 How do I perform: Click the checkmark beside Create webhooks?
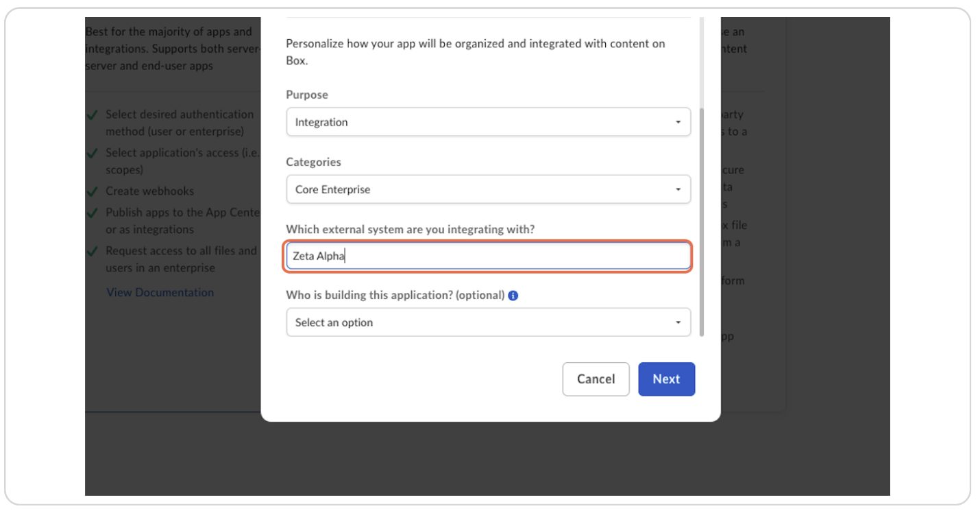click(x=93, y=192)
